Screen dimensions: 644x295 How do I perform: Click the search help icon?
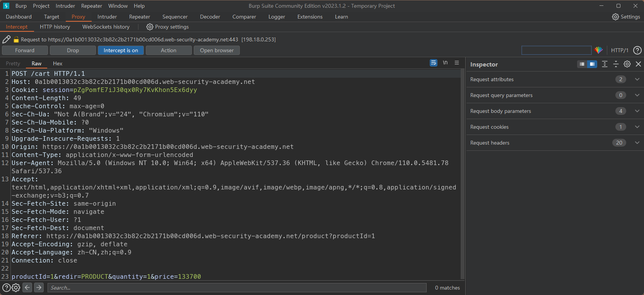point(6,288)
